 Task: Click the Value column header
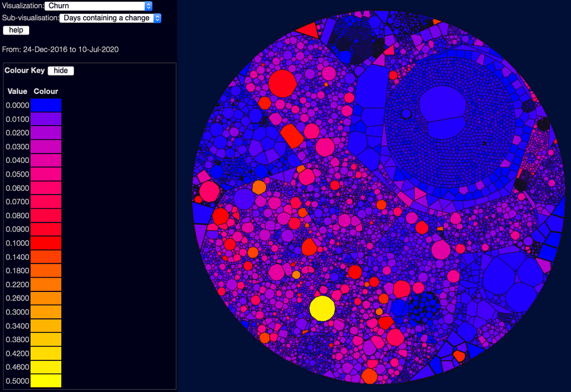tap(17, 91)
